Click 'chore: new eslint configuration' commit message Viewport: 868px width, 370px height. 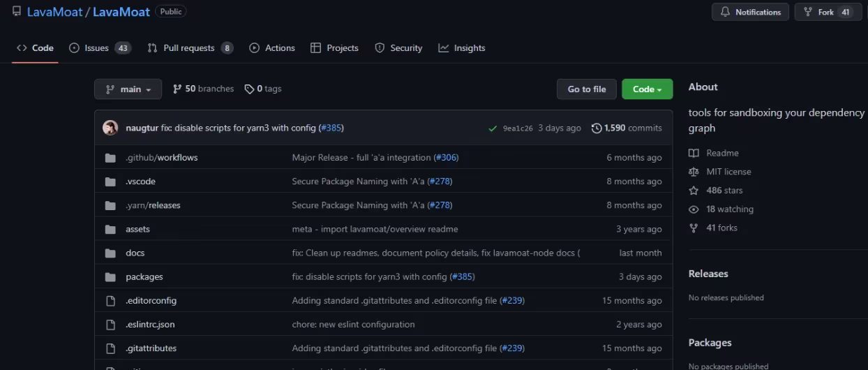click(x=353, y=325)
